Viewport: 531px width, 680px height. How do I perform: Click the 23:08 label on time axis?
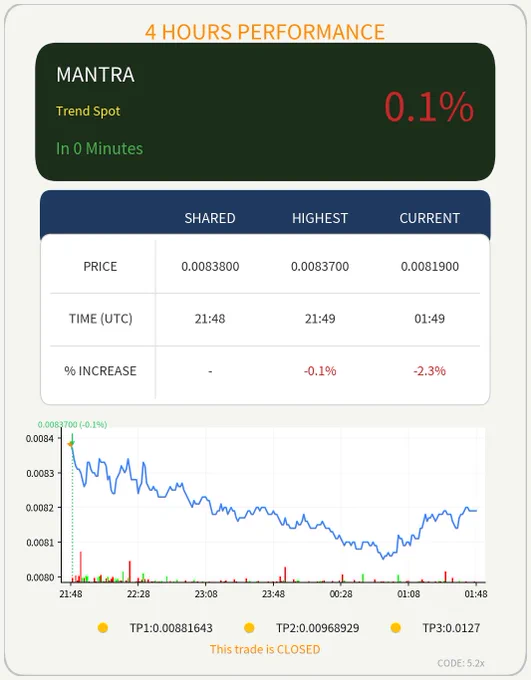(x=206, y=594)
